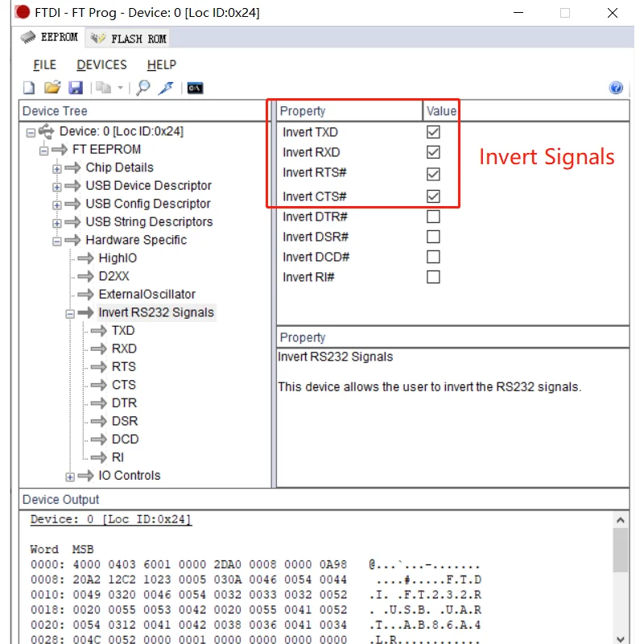Expand the USB Device Descriptor node
The height and width of the screenshot is (644, 644).
(57, 187)
